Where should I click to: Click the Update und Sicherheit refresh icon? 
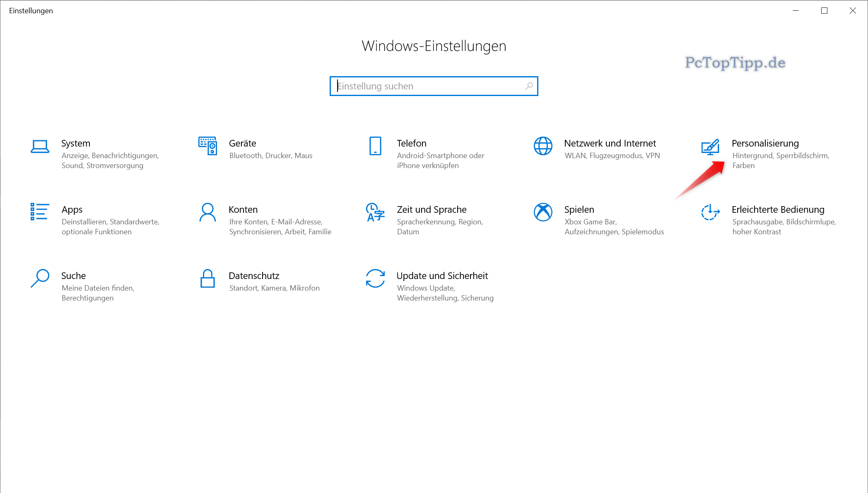pyautogui.click(x=375, y=278)
